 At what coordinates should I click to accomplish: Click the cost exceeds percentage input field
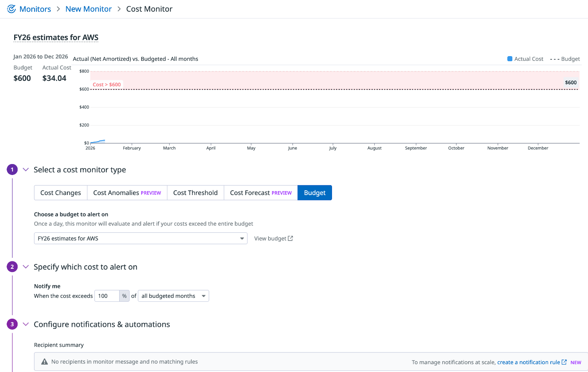(x=107, y=296)
